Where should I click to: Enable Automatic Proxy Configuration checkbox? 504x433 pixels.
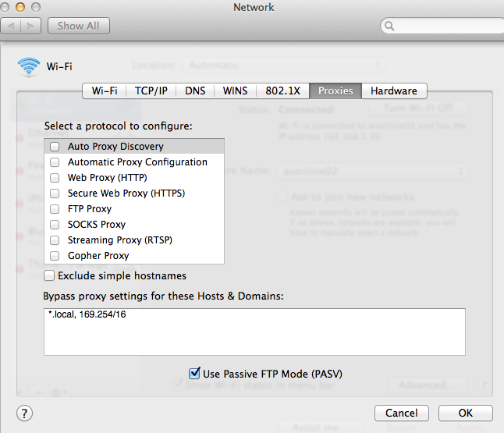pos(55,162)
